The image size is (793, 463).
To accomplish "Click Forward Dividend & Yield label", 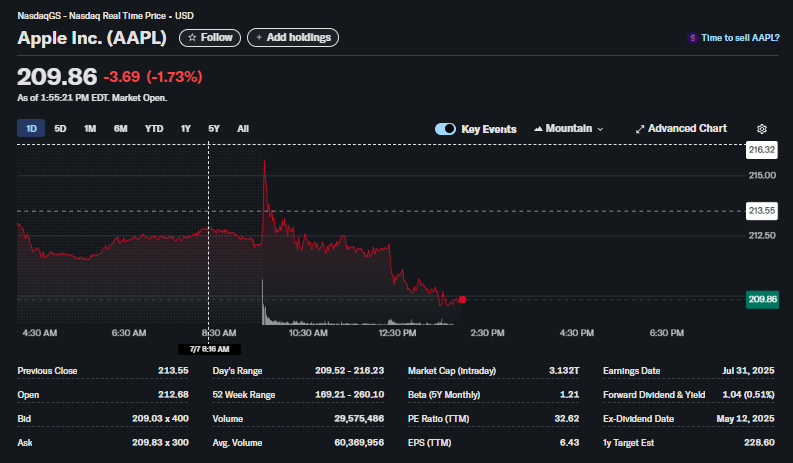I will [654, 395].
